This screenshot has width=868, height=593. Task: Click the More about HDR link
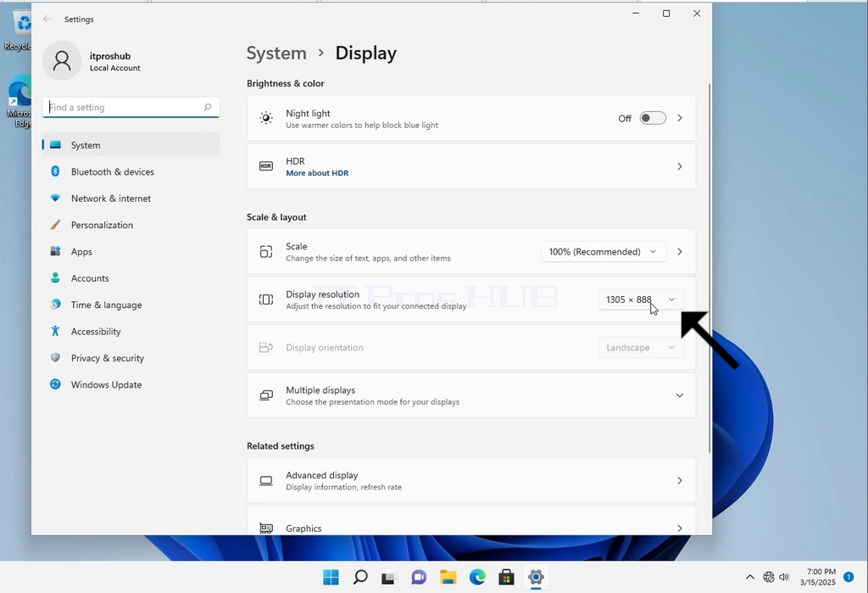(317, 173)
